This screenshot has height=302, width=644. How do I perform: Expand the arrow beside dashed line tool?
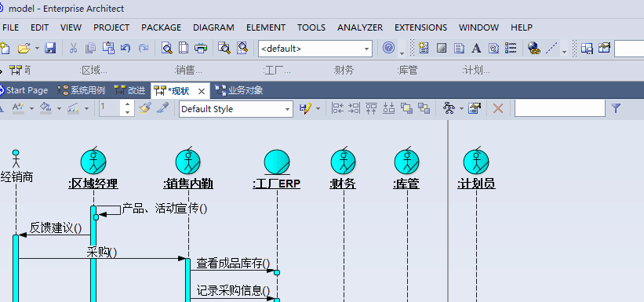click(x=564, y=53)
